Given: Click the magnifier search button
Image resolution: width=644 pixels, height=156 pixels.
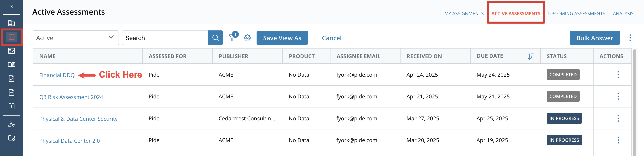Looking at the screenshot, I should click(215, 38).
